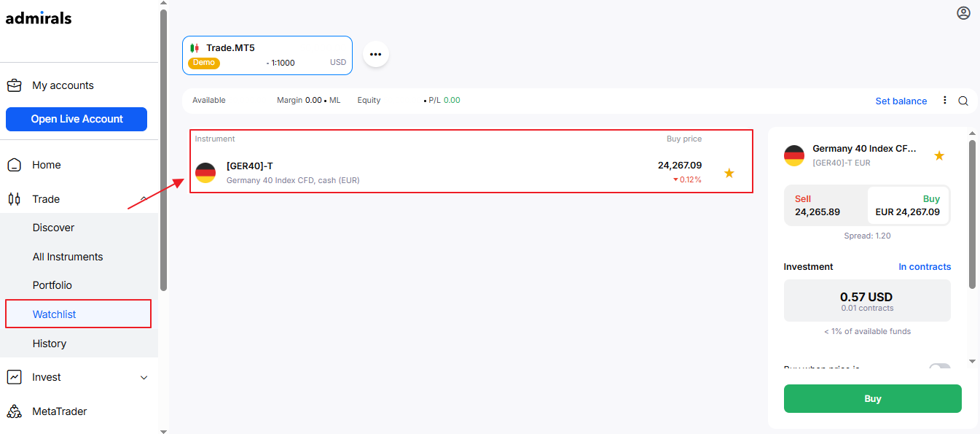Select Watchlist in the sidebar

55,314
